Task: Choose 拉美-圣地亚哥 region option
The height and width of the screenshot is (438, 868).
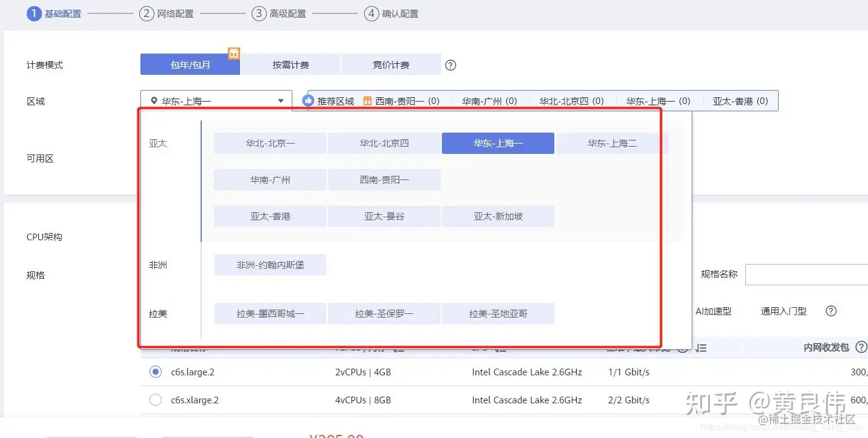Action: point(498,314)
